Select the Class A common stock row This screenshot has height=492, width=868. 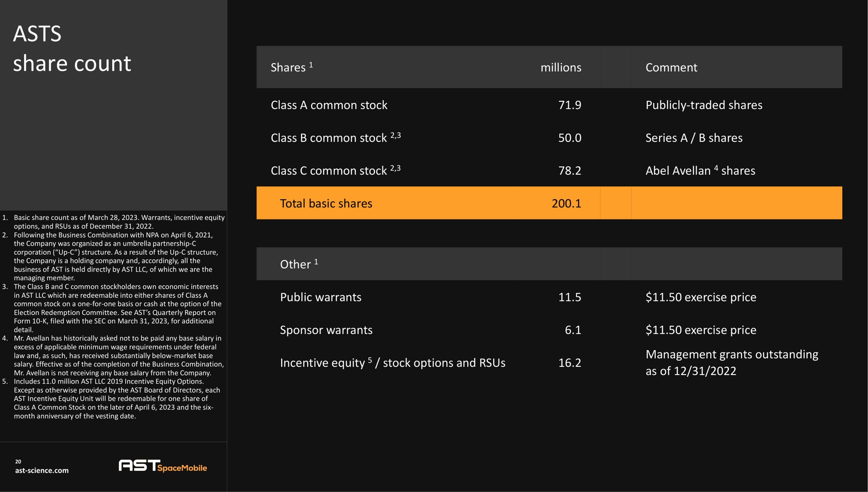coord(549,105)
